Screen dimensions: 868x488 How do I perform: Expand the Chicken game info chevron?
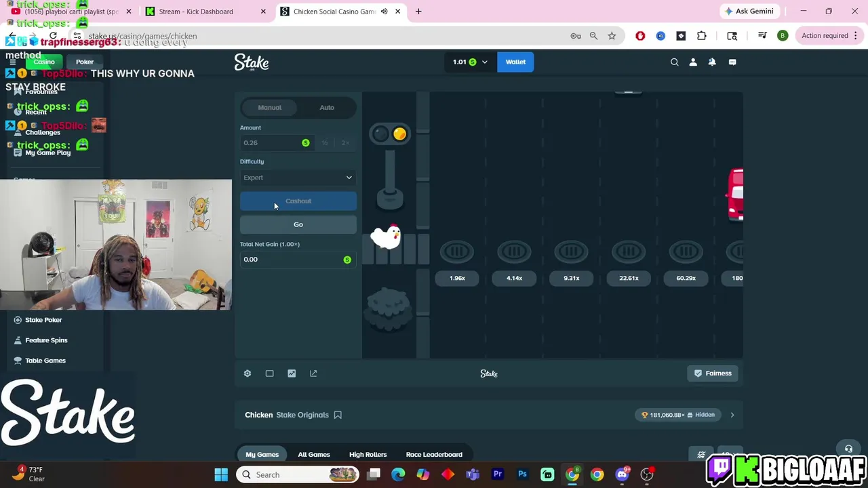point(732,415)
